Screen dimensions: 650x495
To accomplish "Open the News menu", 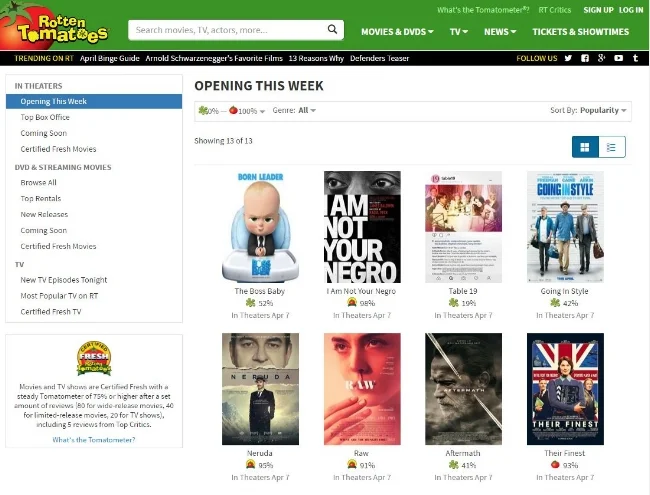I will tap(500, 32).
